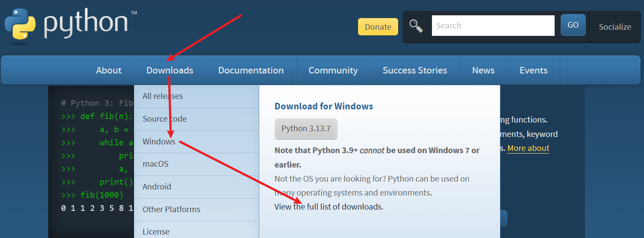Select macOS in Downloads submenu
The height and width of the screenshot is (238, 644).
coord(196,164)
